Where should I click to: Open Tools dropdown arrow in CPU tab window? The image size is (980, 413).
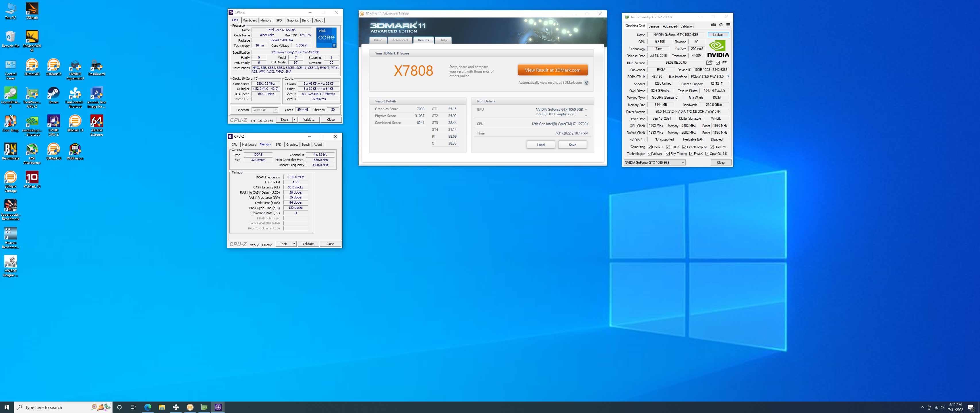pyautogui.click(x=294, y=119)
